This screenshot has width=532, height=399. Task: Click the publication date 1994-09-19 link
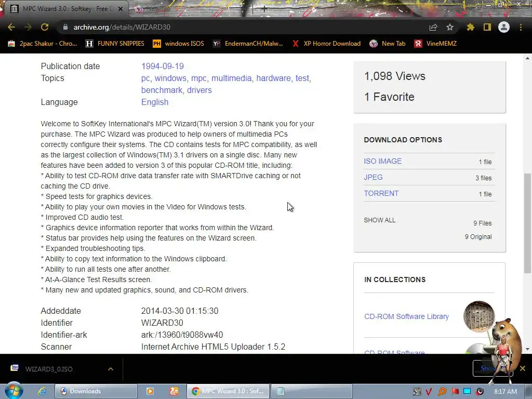163,66
